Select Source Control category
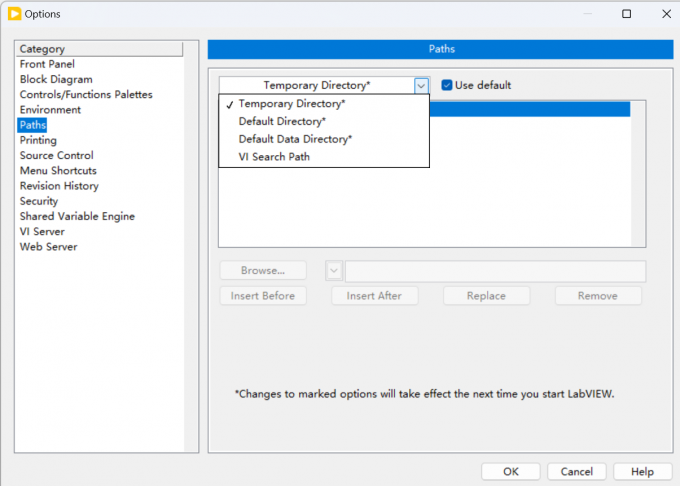The width and height of the screenshot is (680, 486). click(x=56, y=156)
